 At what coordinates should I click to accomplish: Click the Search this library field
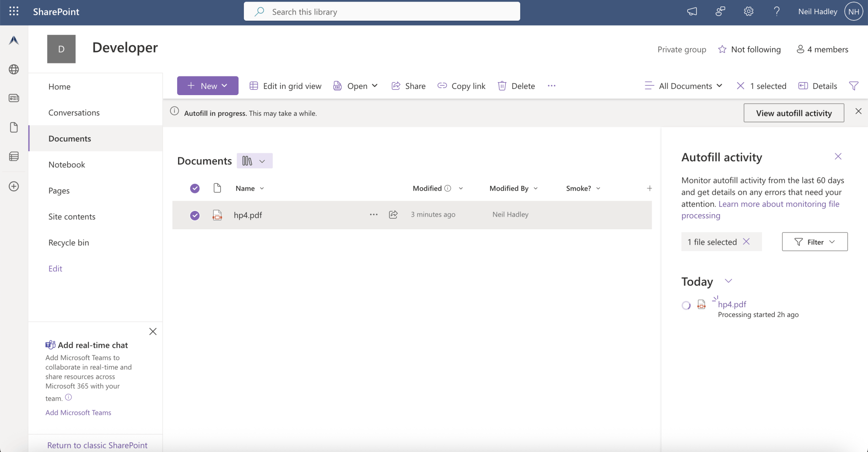382,11
